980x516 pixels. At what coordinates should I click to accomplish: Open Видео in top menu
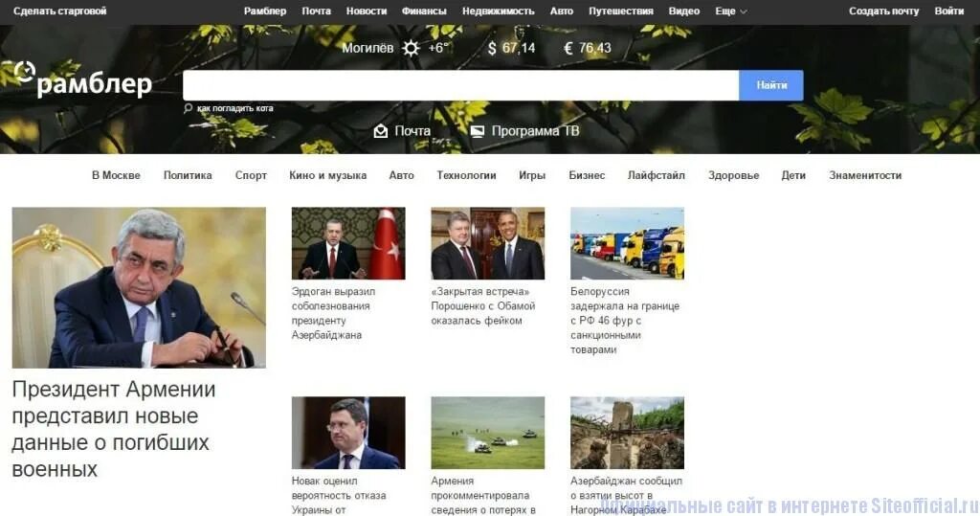(x=683, y=11)
